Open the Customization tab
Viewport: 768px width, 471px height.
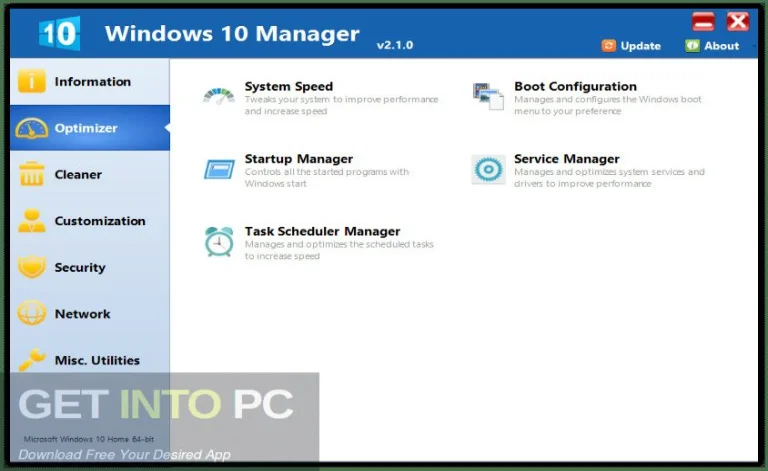coord(90,221)
